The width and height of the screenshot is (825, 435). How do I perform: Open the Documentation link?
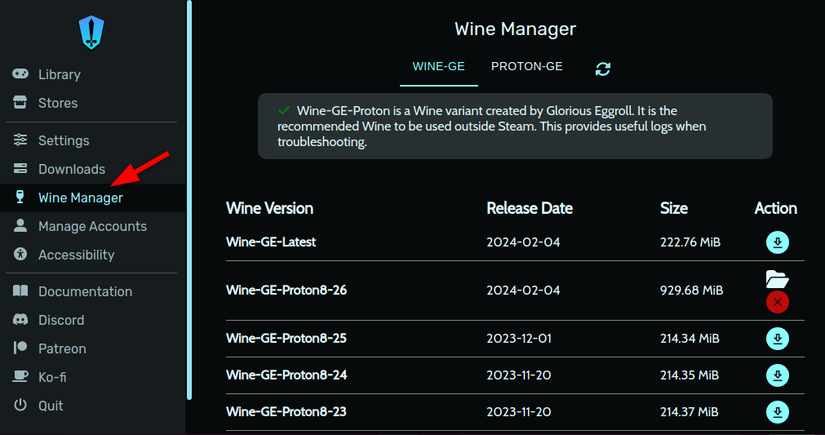(x=85, y=291)
